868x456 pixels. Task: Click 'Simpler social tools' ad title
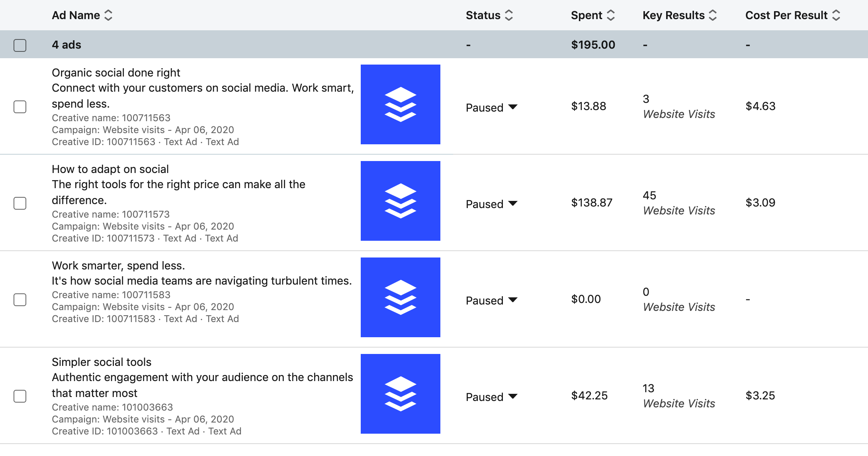[x=102, y=362]
